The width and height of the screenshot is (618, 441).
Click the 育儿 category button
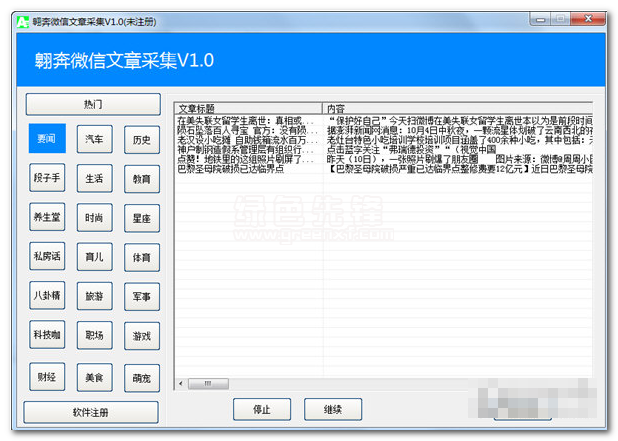(x=94, y=257)
